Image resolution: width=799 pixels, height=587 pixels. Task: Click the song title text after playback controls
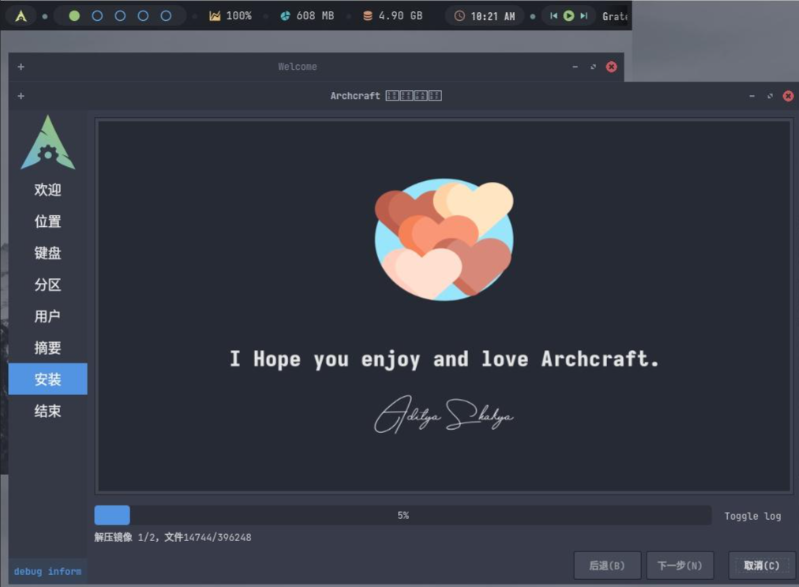click(x=615, y=16)
